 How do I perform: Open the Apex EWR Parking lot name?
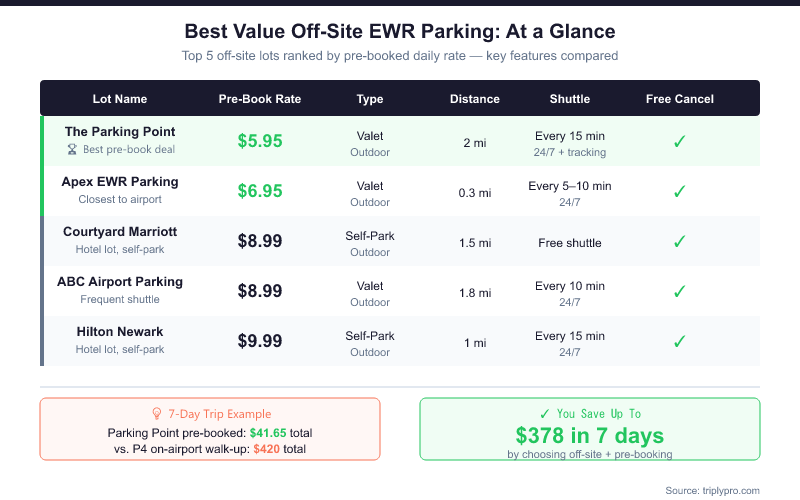(x=120, y=182)
